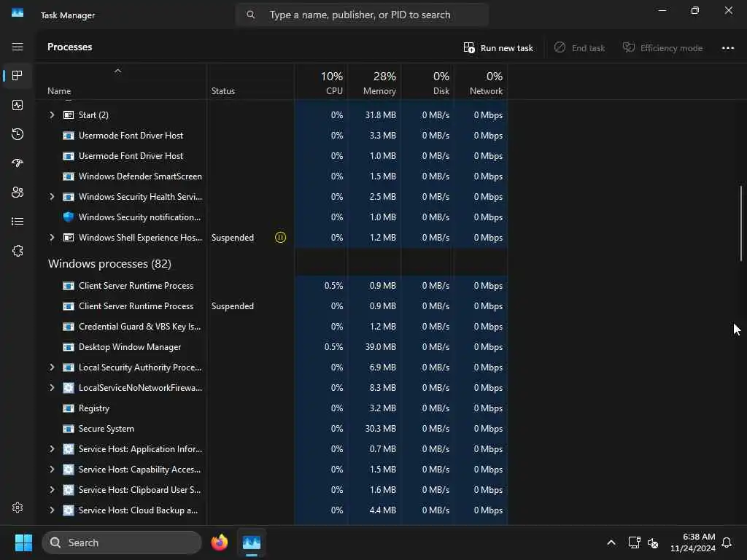Click the process list vertical scrollbar
Viewport: 747px width, 560px height.
741,223
